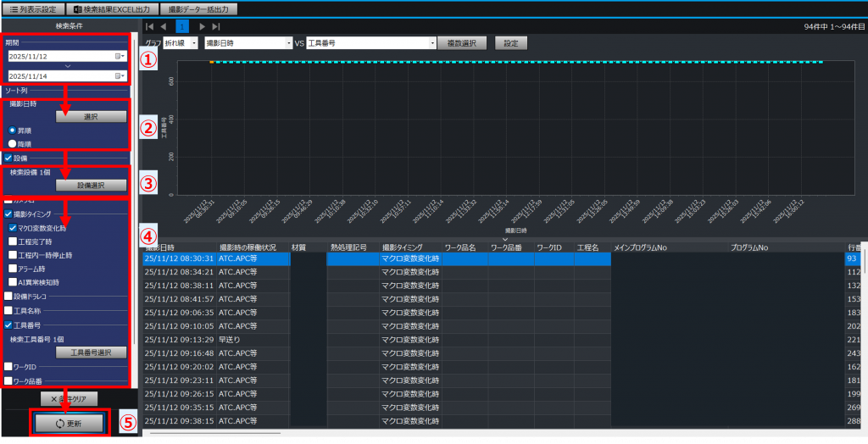Select page 1 in the pager

point(182,27)
